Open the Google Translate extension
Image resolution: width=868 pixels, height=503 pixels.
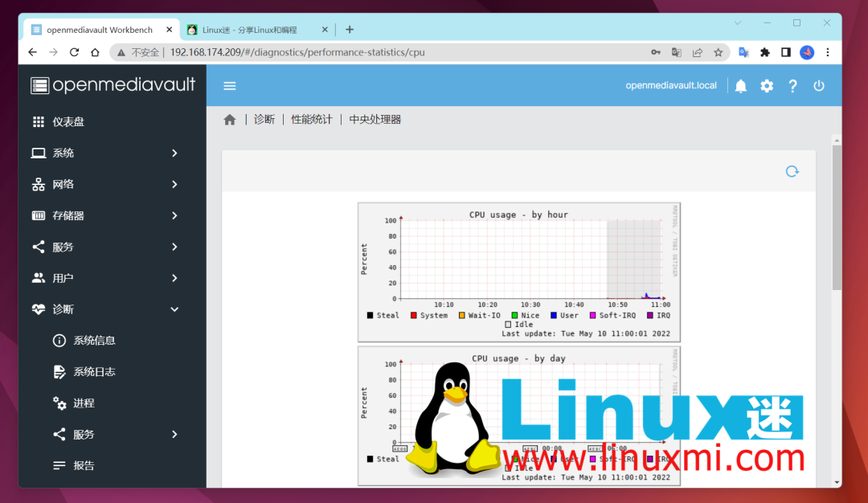(743, 52)
